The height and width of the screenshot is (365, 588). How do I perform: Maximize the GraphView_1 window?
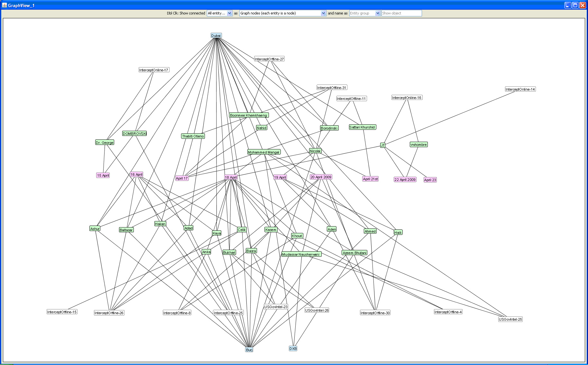(575, 5)
